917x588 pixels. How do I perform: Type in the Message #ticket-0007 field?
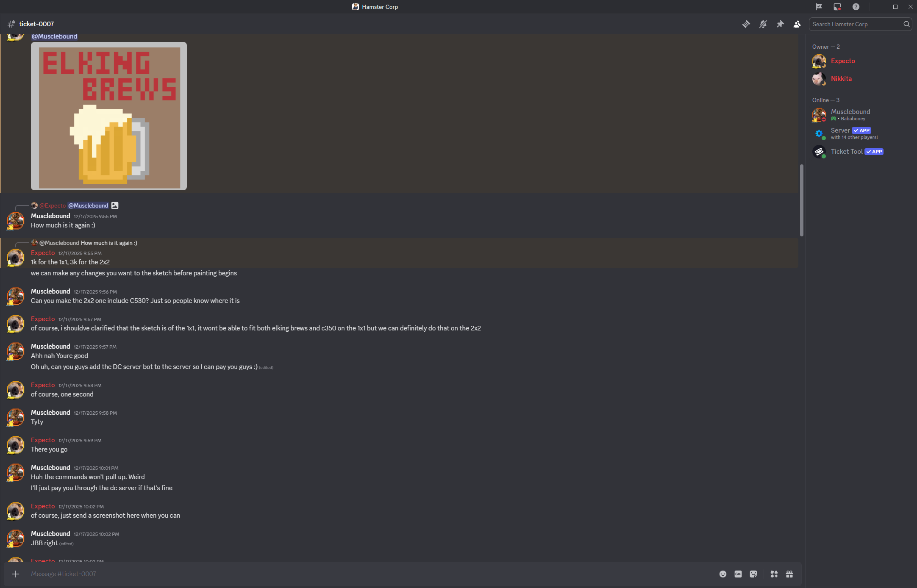coord(339,574)
